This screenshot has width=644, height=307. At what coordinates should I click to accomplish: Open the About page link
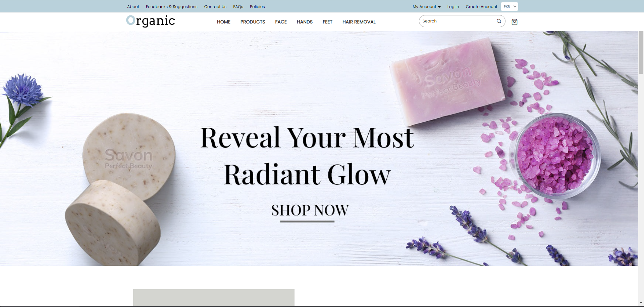pyautogui.click(x=133, y=7)
